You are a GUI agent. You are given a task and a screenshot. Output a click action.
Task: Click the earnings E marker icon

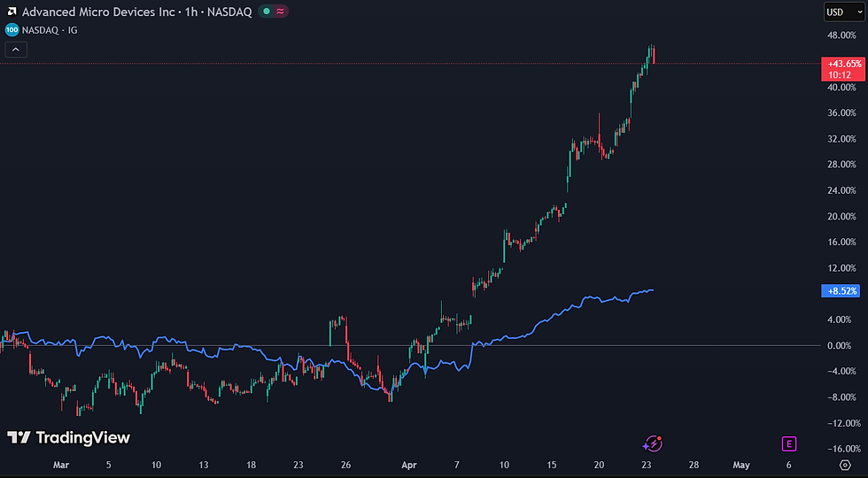[788, 443]
